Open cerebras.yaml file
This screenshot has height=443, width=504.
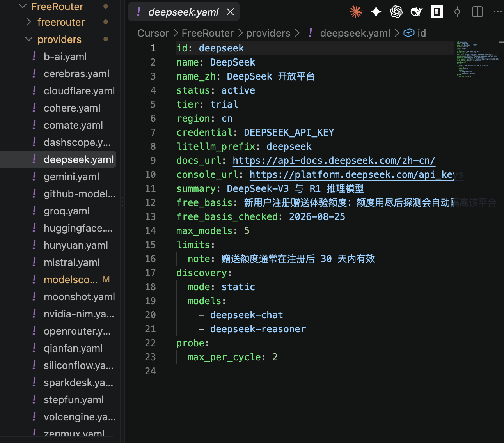coord(76,74)
